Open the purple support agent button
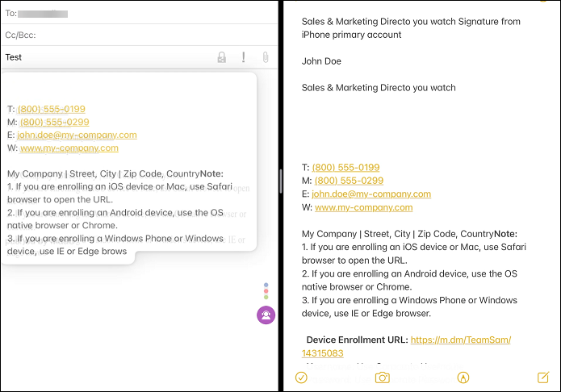 coord(266,315)
